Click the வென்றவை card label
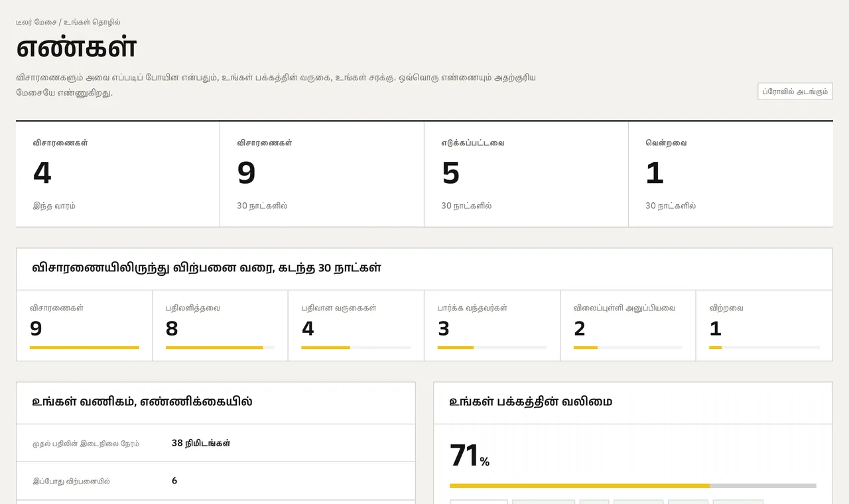849x504 pixels. (666, 143)
